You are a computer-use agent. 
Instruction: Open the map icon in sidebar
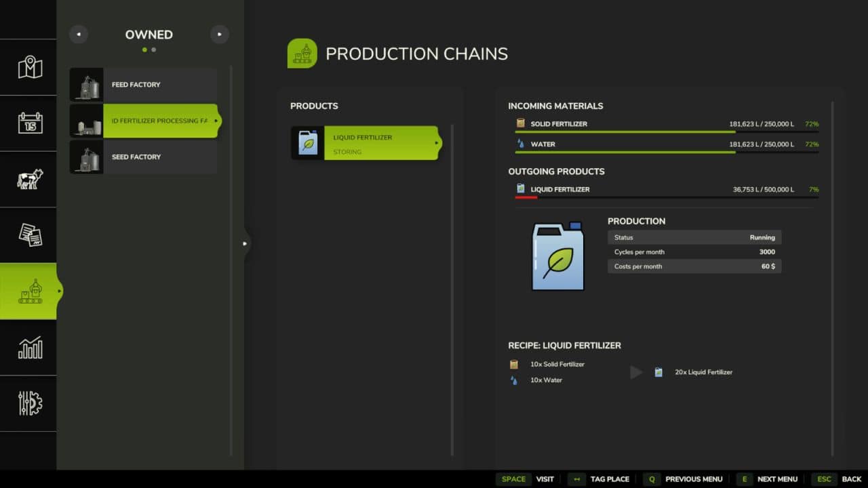click(x=30, y=67)
